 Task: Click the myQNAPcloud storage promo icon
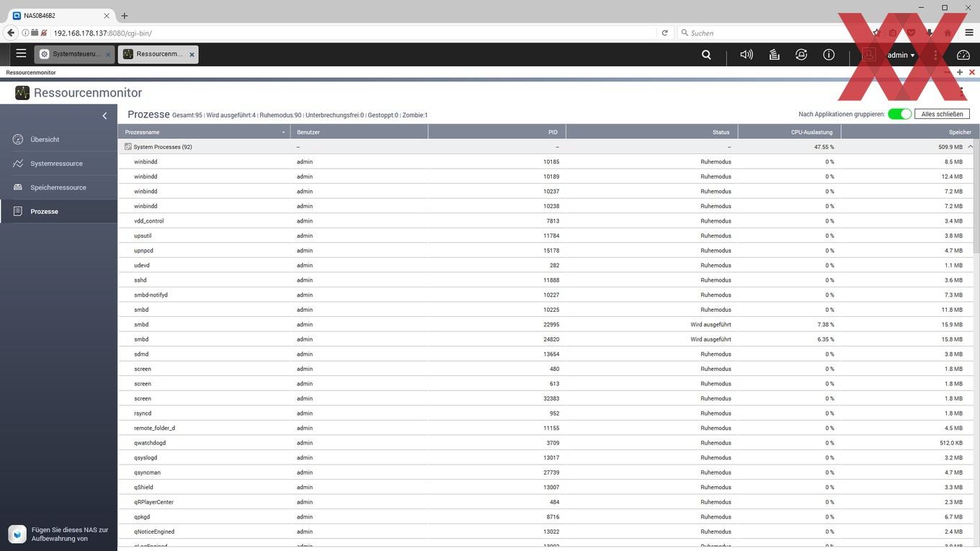coord(18,534)
